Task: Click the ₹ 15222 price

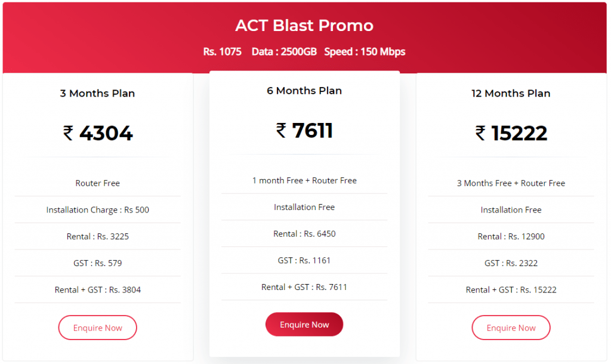Action: (x=511, y=133)
